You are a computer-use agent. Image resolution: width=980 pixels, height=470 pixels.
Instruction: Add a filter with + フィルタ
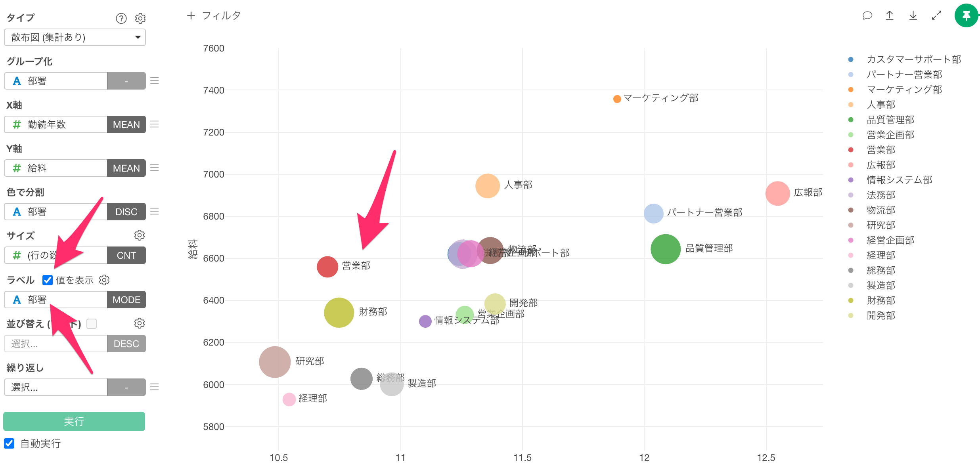pos(214,15)
